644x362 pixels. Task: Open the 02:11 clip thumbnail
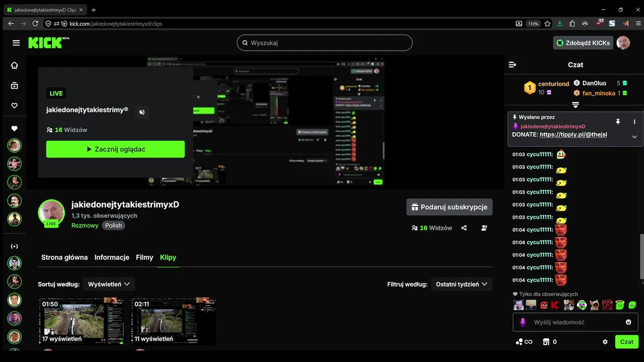[x=173, y=321]
